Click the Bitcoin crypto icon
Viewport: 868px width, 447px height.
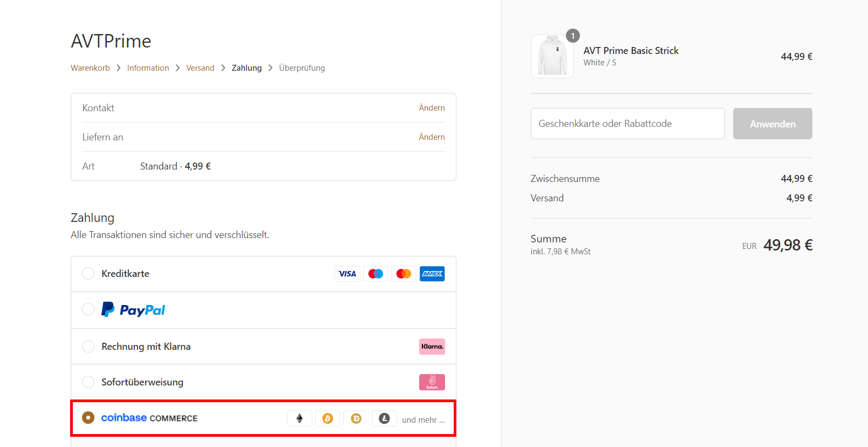pyautogui.click(x=327, y=418)
